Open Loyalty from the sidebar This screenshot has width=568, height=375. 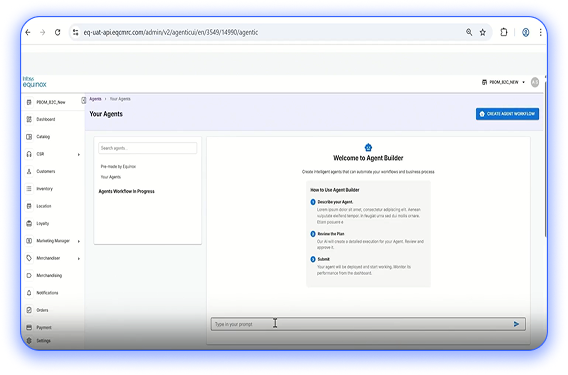pos(43,223)
